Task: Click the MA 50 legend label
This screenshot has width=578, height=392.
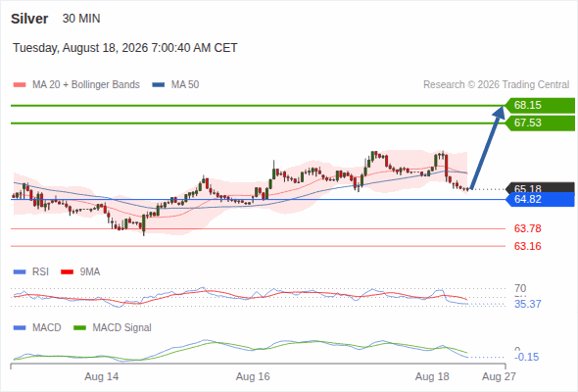Action: coord(185,85)
